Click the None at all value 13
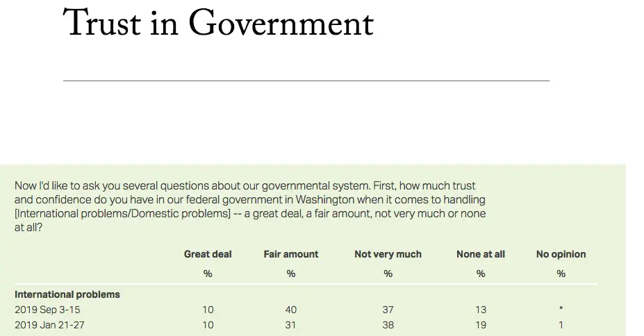This screenshot has height=336, width=644. (x=481, y=310)
